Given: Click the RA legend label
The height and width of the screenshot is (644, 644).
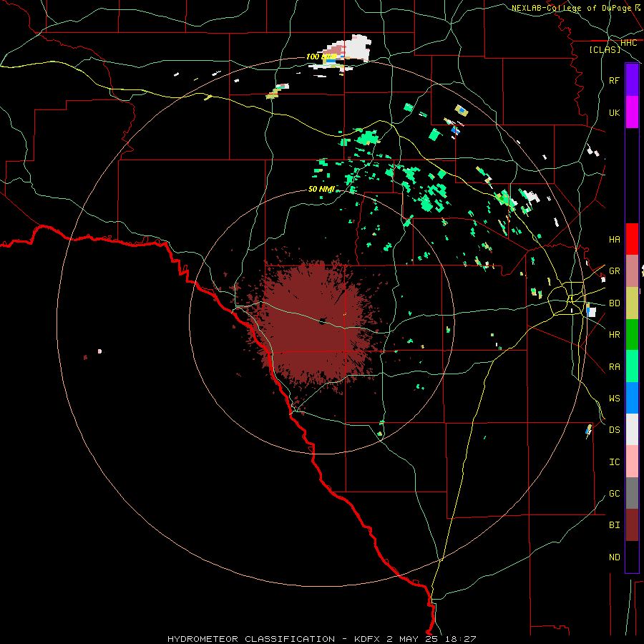Looking at the screenshot, I should tap(614, 367).
